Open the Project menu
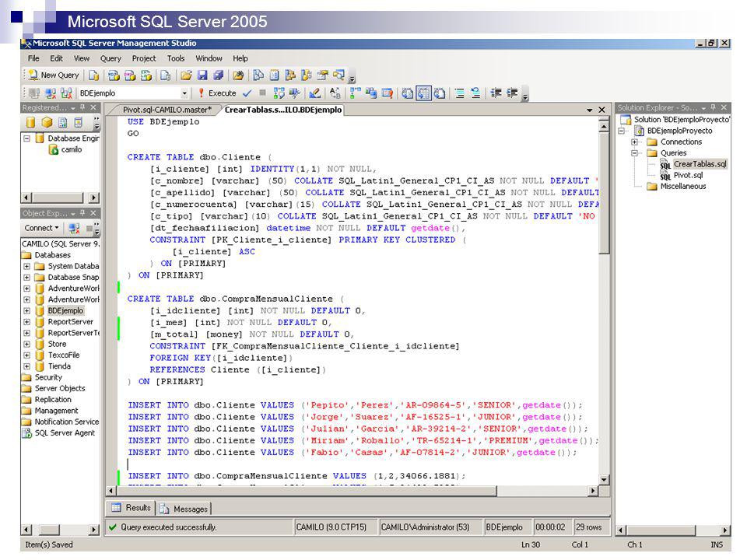The image size is (747, 560). pos(144,58)
